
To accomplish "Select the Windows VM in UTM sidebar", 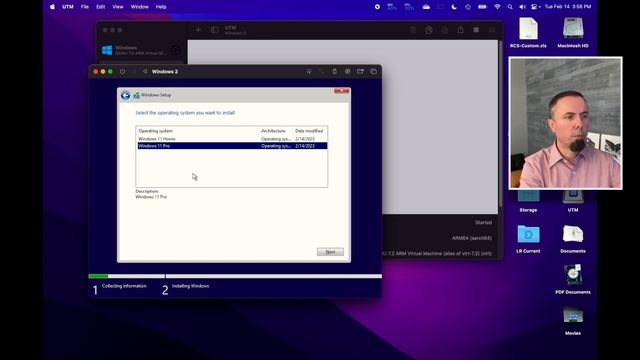I will pos(142,50).
